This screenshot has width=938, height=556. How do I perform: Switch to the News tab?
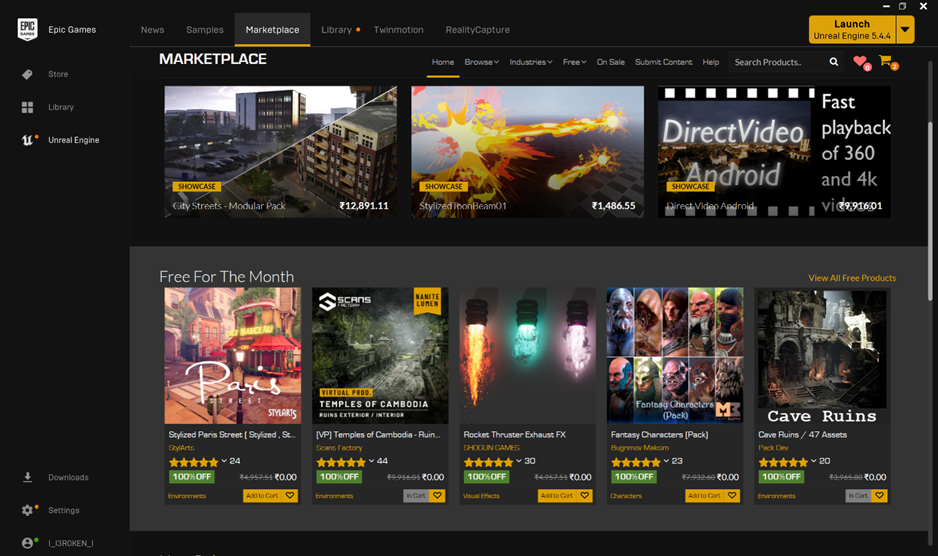[x=153, y=29]
